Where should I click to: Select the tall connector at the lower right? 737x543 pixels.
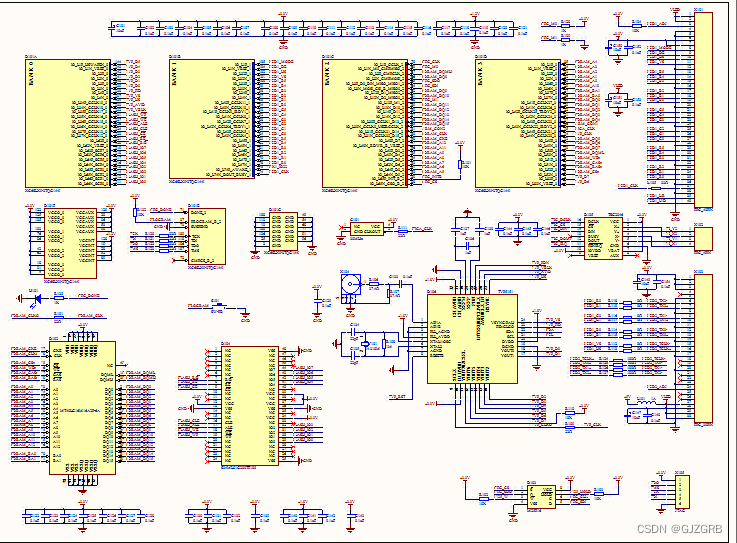pos(704,348)
